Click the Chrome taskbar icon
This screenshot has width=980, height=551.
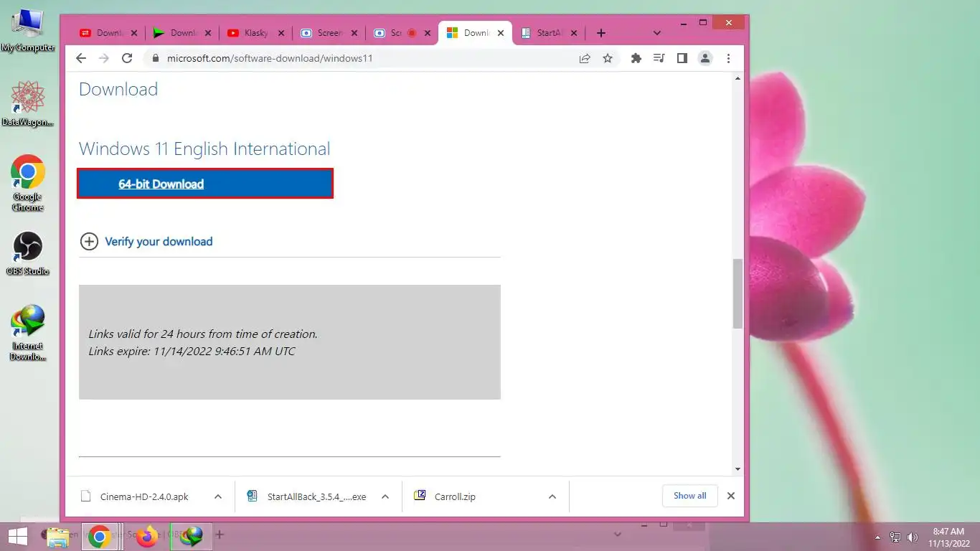click(x=99, y=536)
